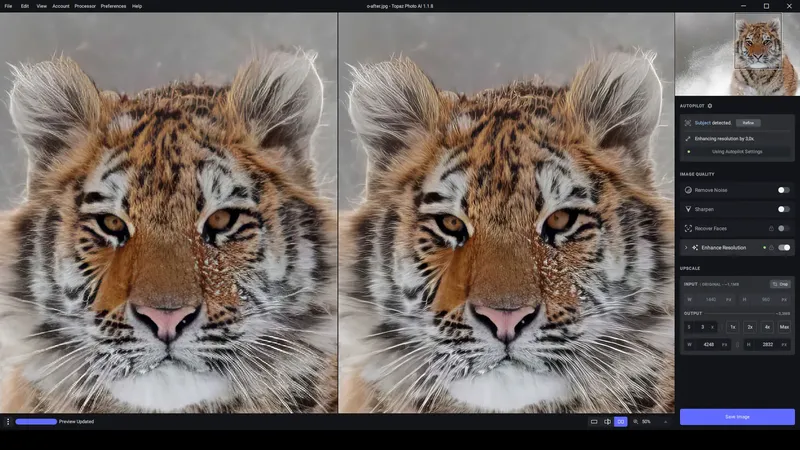Click the output width field

(708, 345)
